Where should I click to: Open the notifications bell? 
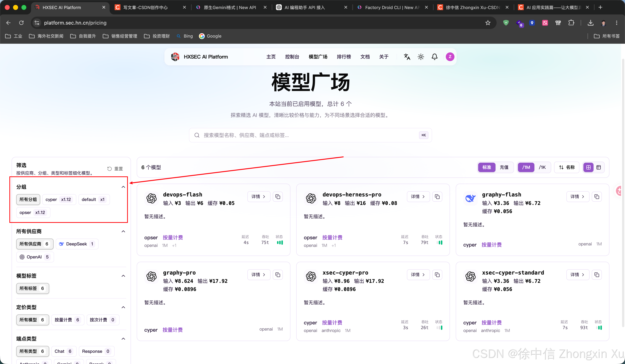435,57
